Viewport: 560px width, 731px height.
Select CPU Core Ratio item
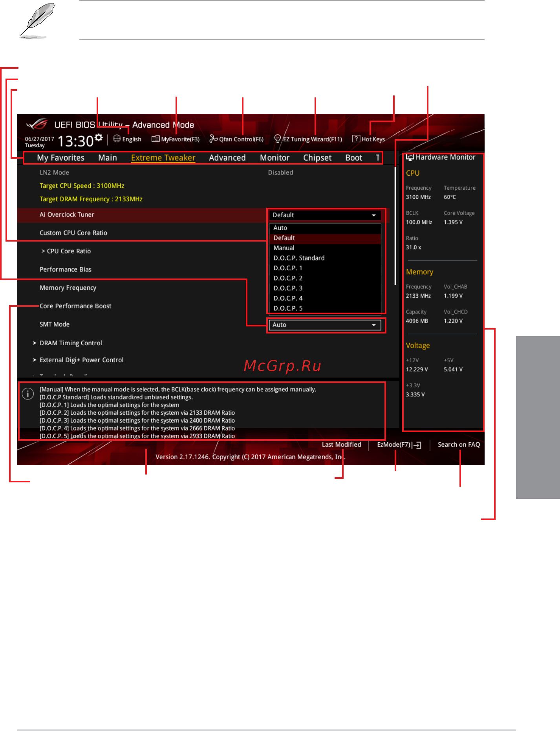(66, 251)
